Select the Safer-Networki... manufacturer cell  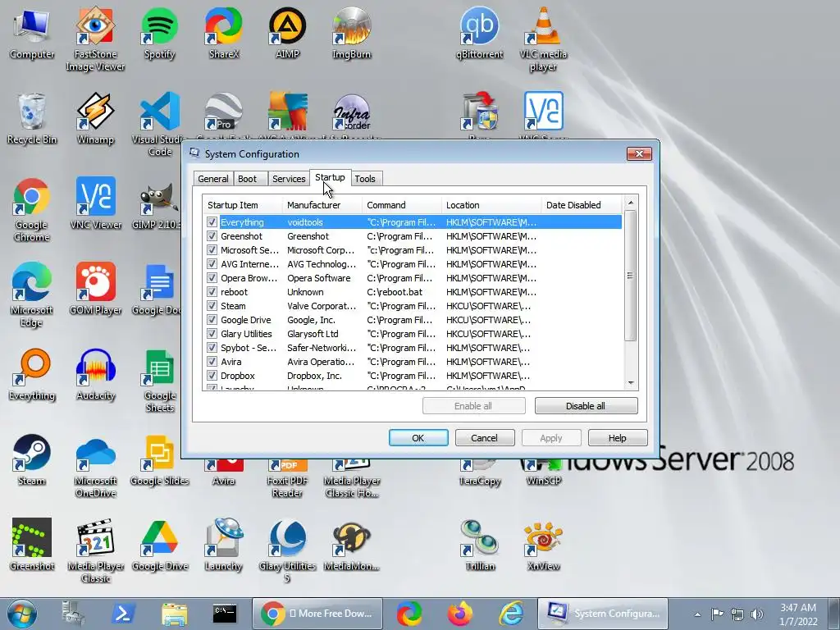322,348
